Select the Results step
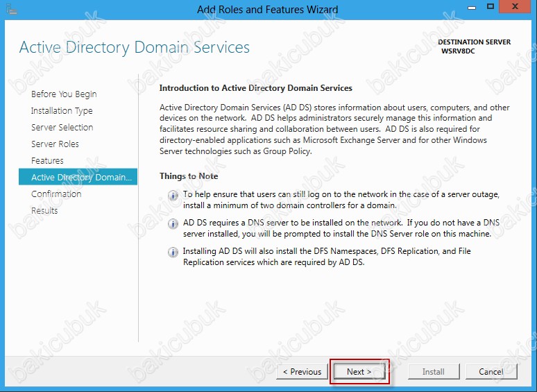This screenshot has height=392, width=537. 44,210
